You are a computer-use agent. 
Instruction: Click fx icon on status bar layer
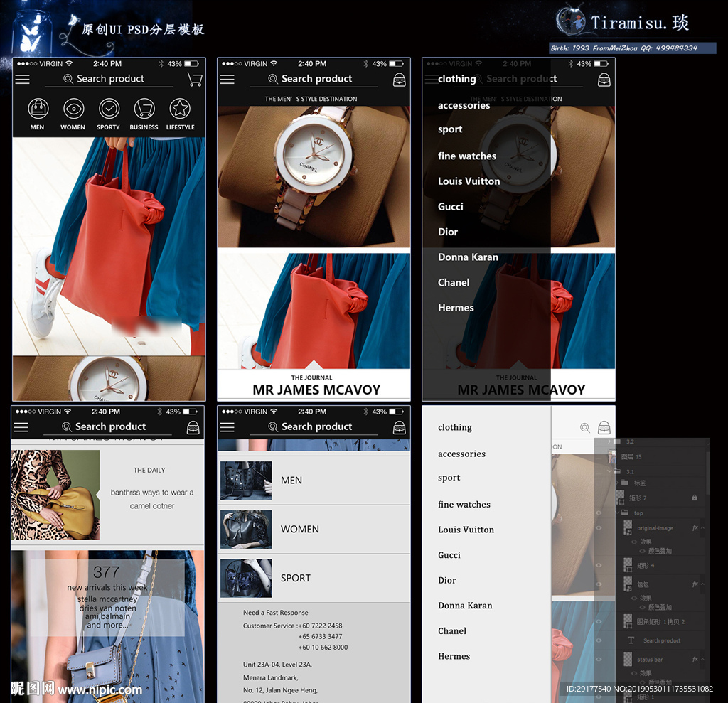(x=695, y=660)
